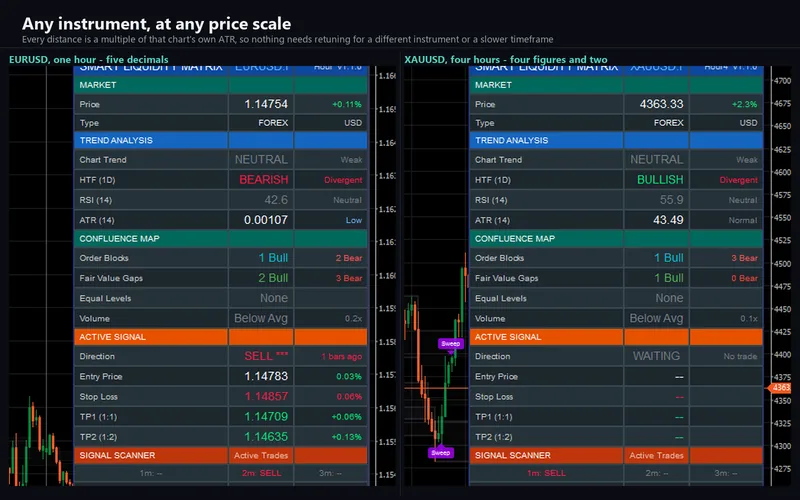Screen dimensions: 800x500
Task: Click the '1m: SELL' scanner cell
Action: click(x=546, y=473)
